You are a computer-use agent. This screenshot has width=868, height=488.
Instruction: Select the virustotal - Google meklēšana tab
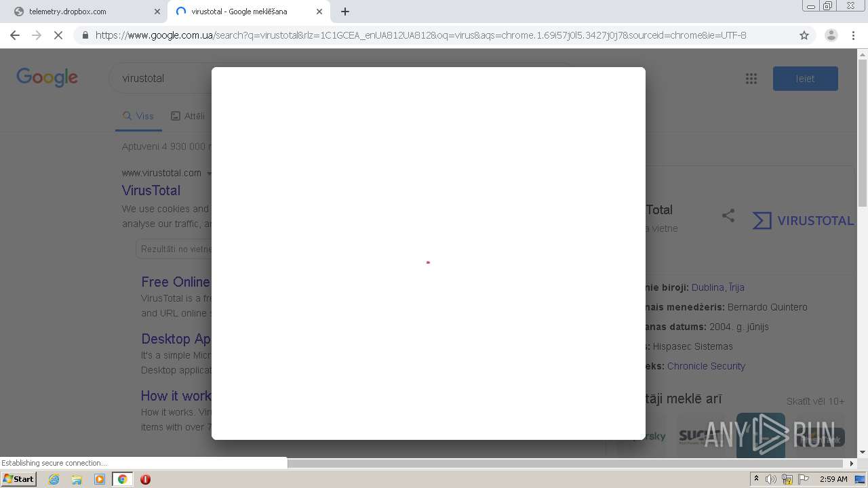coord(248,12)
